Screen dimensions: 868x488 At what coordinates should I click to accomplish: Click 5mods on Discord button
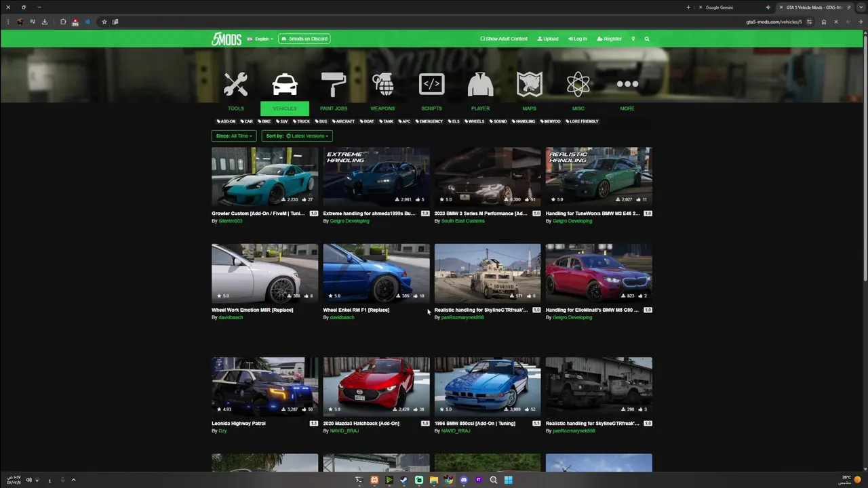tap(304, 39)
